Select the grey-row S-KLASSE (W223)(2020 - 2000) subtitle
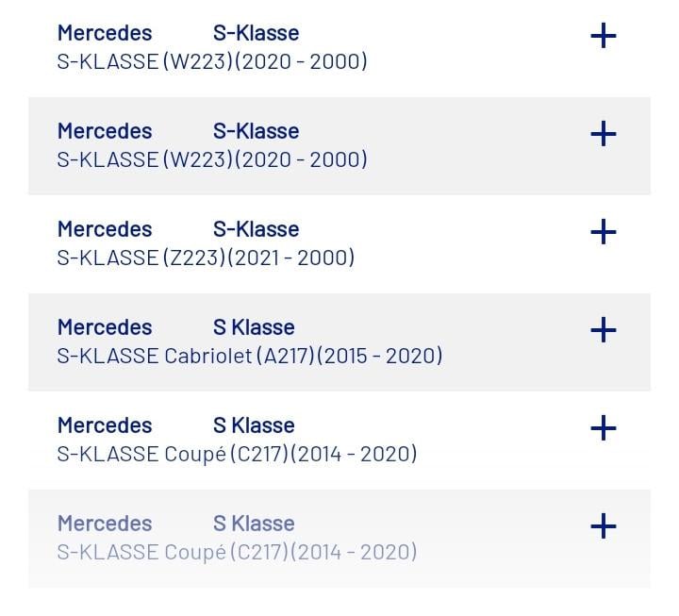The height and width of the screenshot is (616, 679). click(x=212, y=159)
